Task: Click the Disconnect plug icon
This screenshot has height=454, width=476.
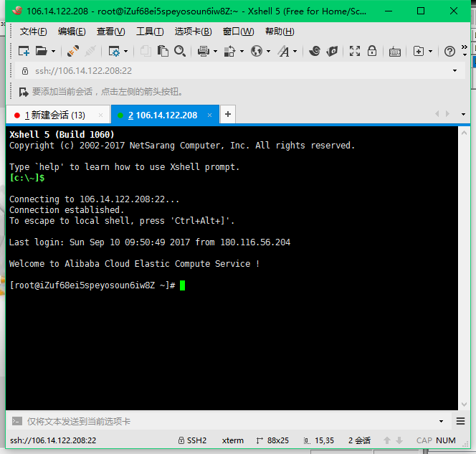Action: pos(90,51)
